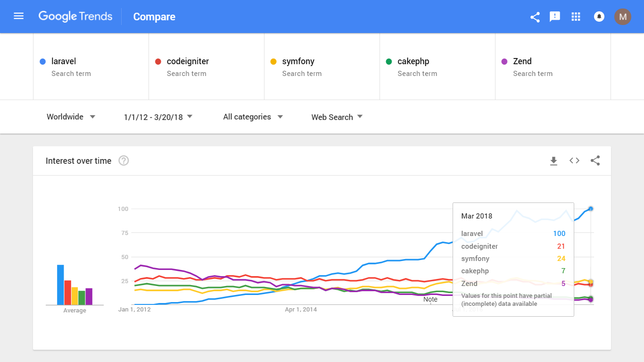
Task: Open the embed code icon
Action: 574,160
